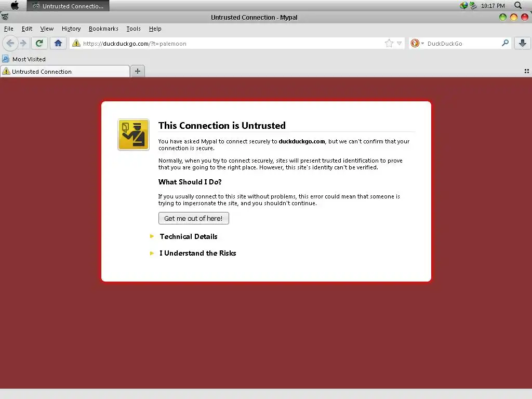Screen dimensions: 532x399
Task: Click the search magnifier in search box
Action: point(505,43)
